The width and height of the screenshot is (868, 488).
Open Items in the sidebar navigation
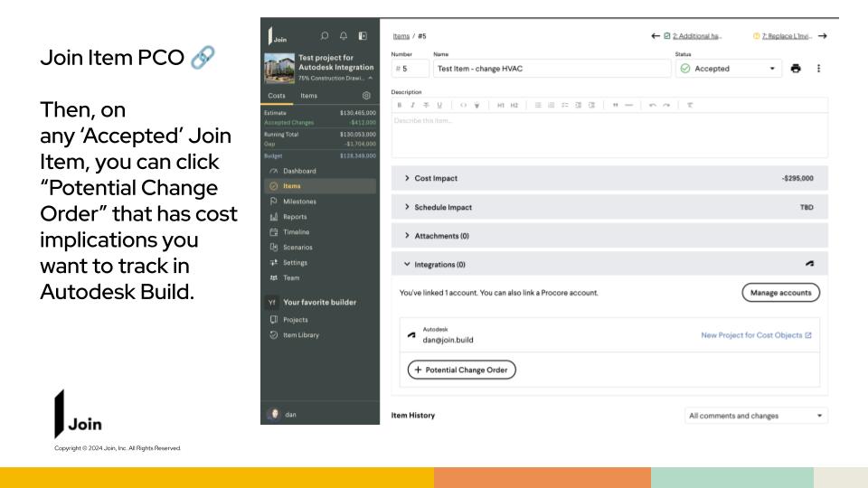point(320,186)
